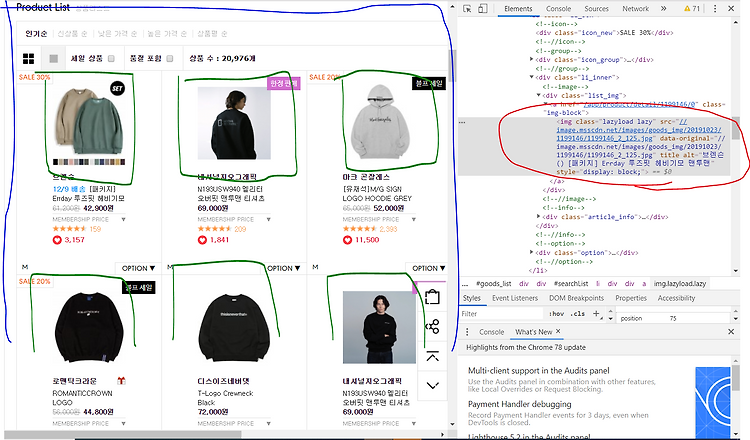Click the first product's color swatch strip
The height and width of the screenshot is (440, 750).
[89, 162]
